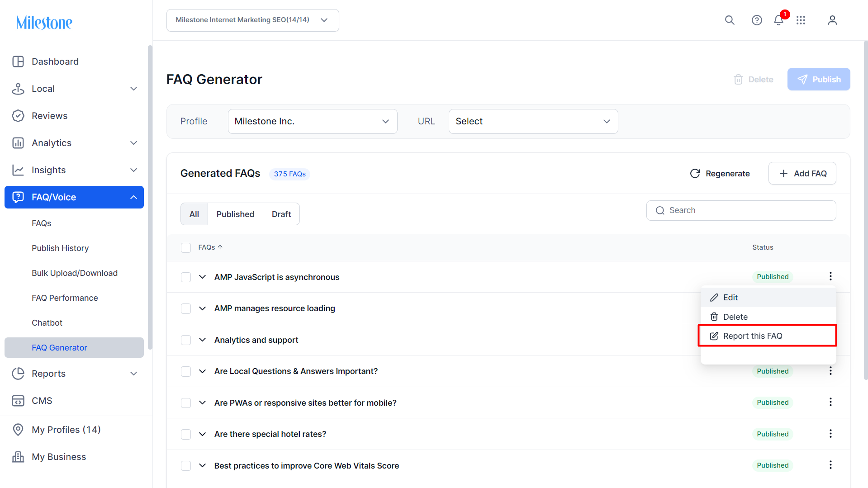Open Publish History in sidebar
868x488 pixels.
coord(60,248)
